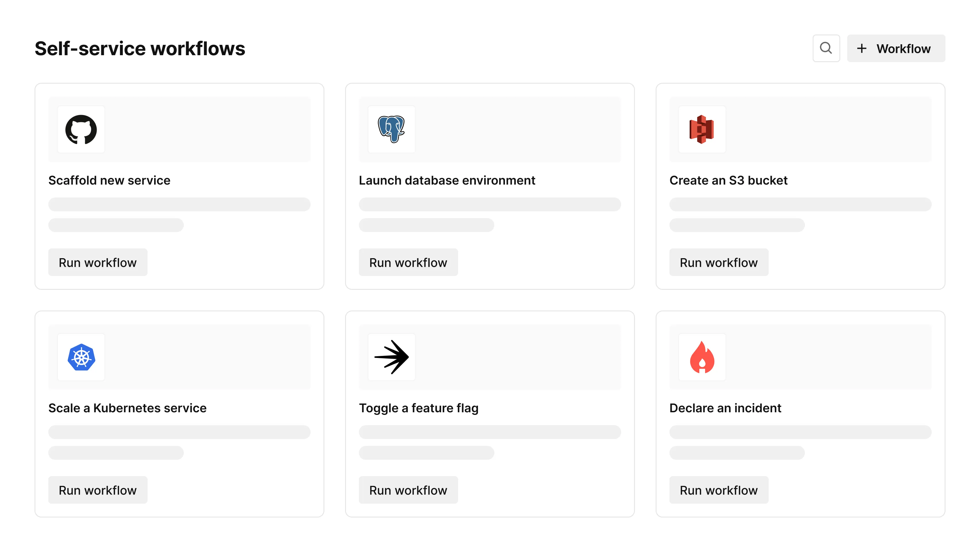The width and height of the screenshot is (980, 552).
Task: Open the search magnifier button
Action: [x=826, y=48]
